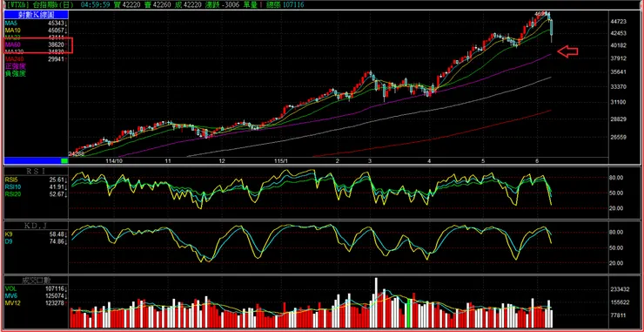Select the RSI5 indicator label
Screen dimensions: 644x332
tap(11, 180)
